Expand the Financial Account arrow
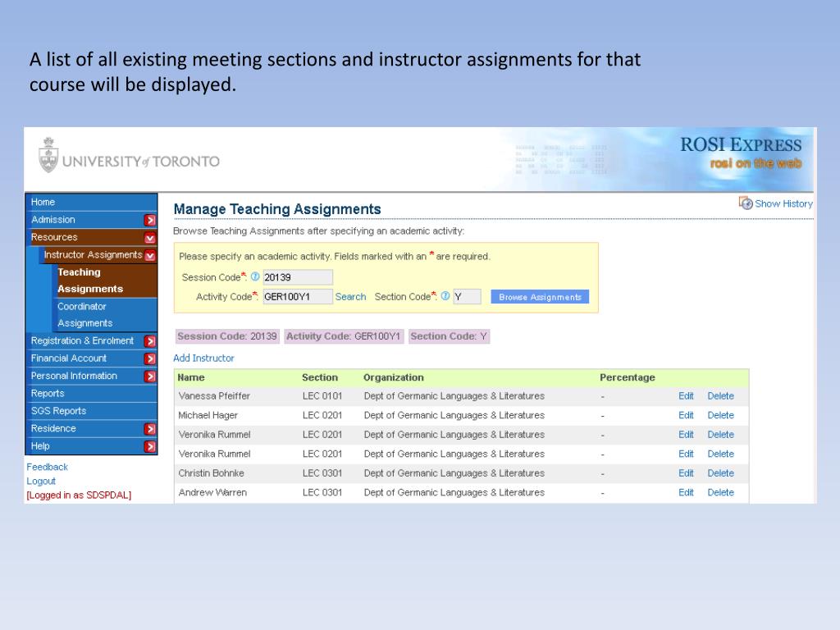 (150, 358)
